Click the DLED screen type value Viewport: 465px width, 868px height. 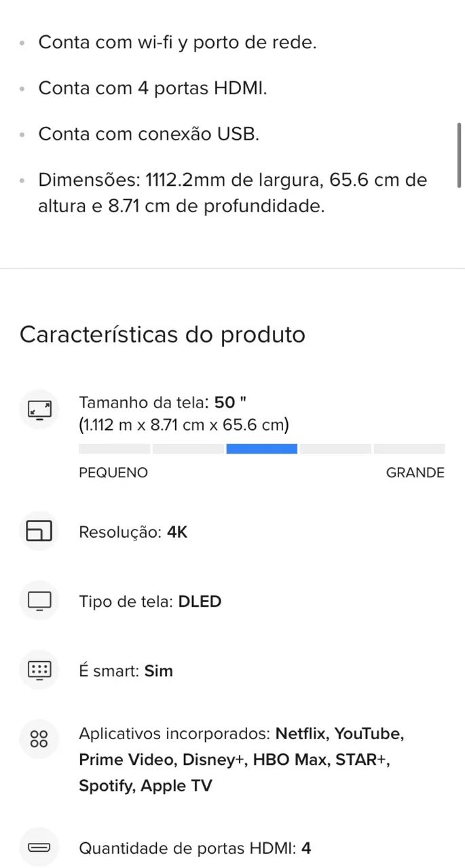pyautogui.click(x=199, y=601)
